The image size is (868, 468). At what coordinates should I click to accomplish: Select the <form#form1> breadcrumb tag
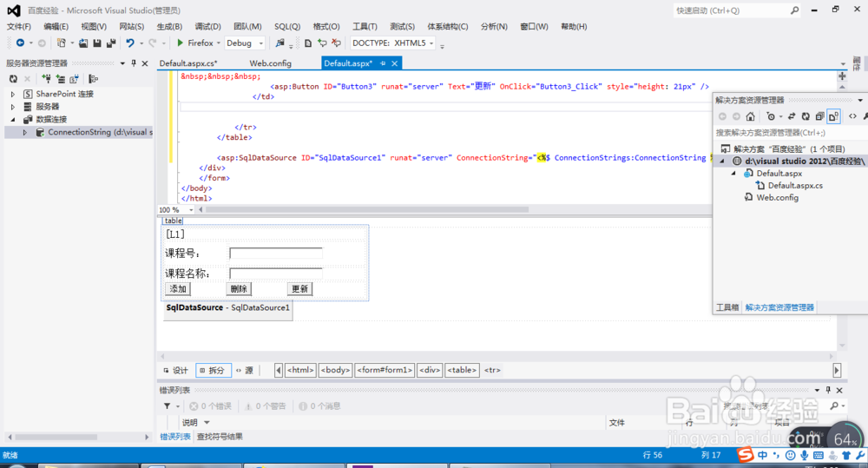[385, 370]
